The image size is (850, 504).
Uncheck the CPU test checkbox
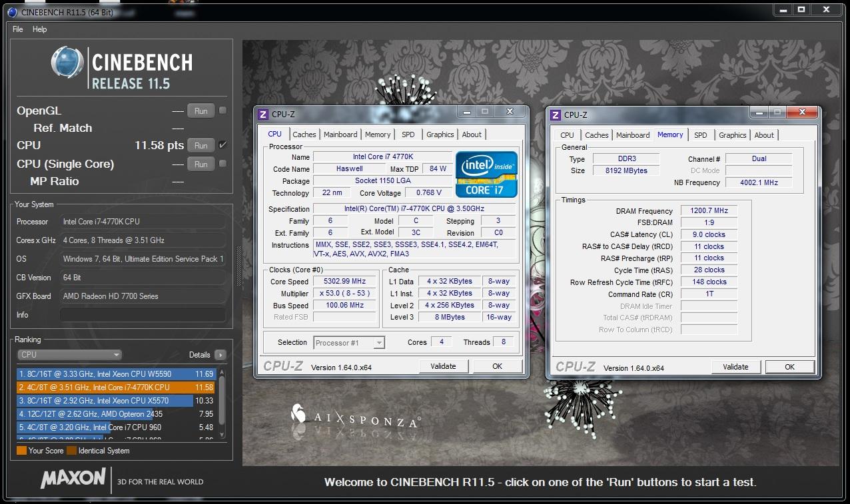pos(223,145)
